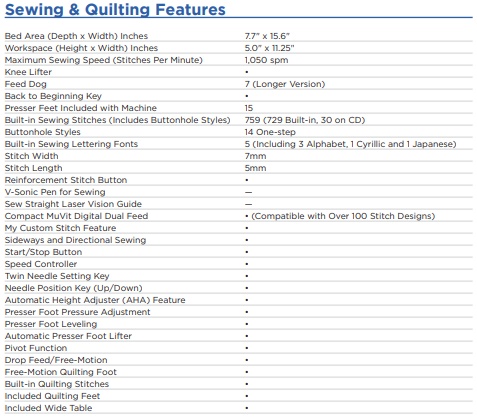477x420 pixels.
Task: Click the Knee Lifter feature label
Action: (28, 72)
